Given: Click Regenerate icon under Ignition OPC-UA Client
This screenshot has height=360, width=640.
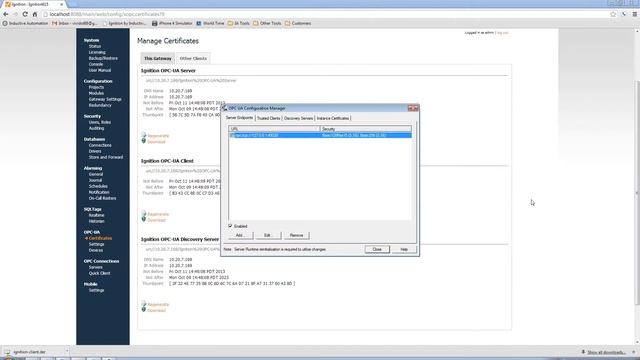Looking at the screenshot, I should pos(144,213).
